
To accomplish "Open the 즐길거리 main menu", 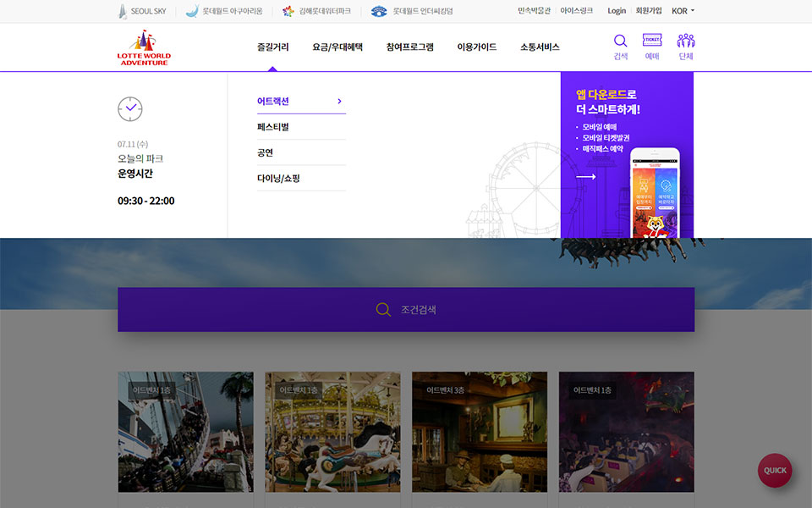I will [x=272, y=47].
